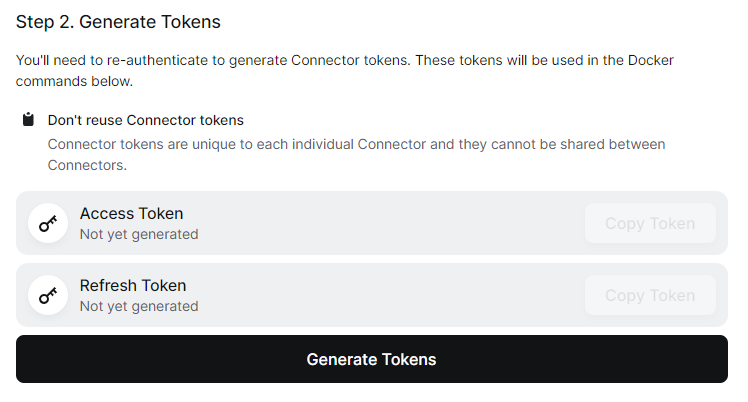Click the key icon beside Access Token
Viewport: 748px width, 402px height.
(48, 223)
